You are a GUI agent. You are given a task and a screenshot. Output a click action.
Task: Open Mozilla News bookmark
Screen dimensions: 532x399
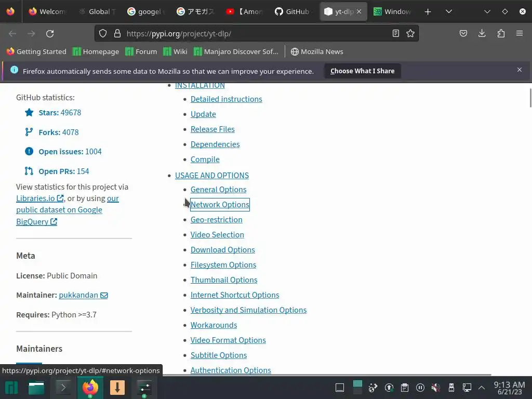click(x=317, y=51)
